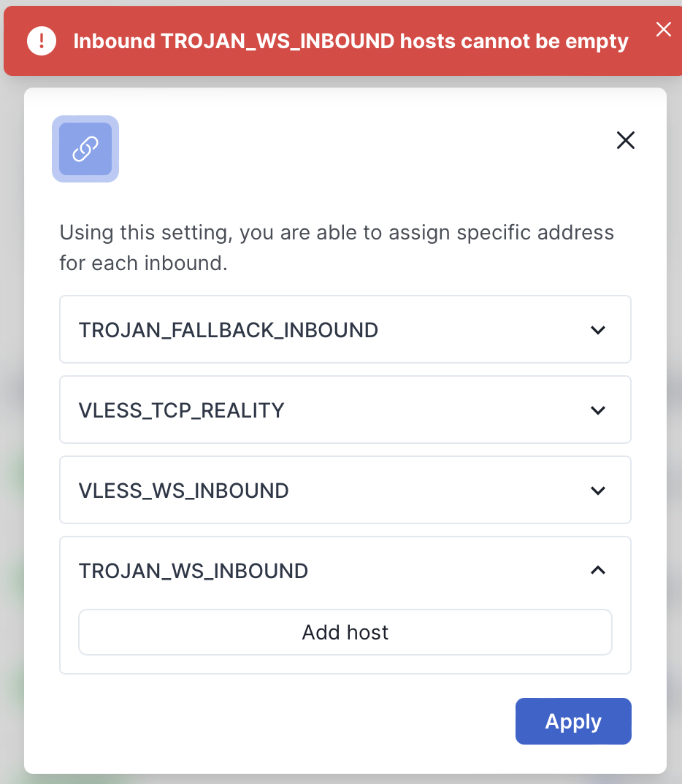Click the chevron on TROJAN_FALLBACK_INBOUND row

(598, 329)
